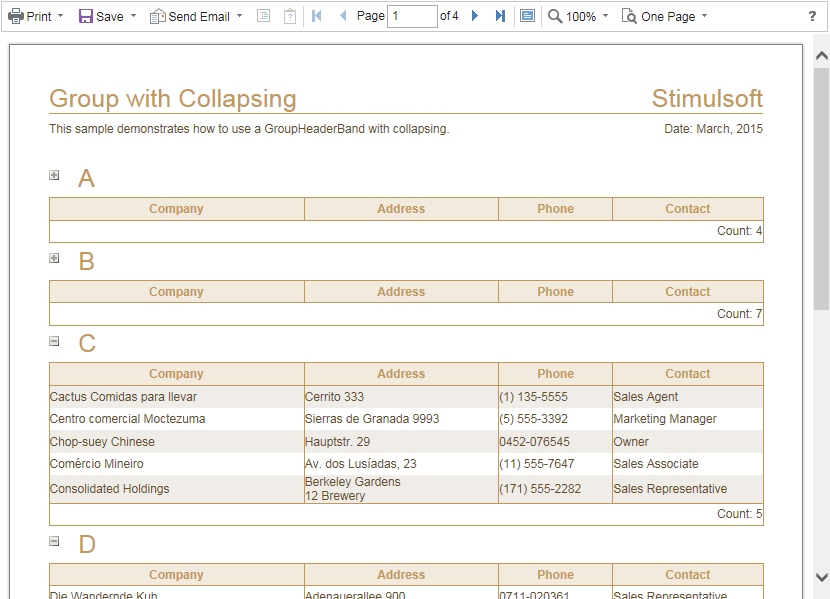830x599 pixels.
Task: Toggle the bookmarks panel icon
Action: [x=263, y=16]
